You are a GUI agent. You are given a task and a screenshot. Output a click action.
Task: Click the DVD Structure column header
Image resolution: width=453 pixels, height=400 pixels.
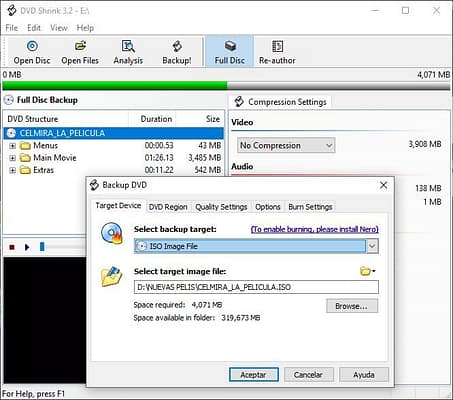click(x=66, y=119)
